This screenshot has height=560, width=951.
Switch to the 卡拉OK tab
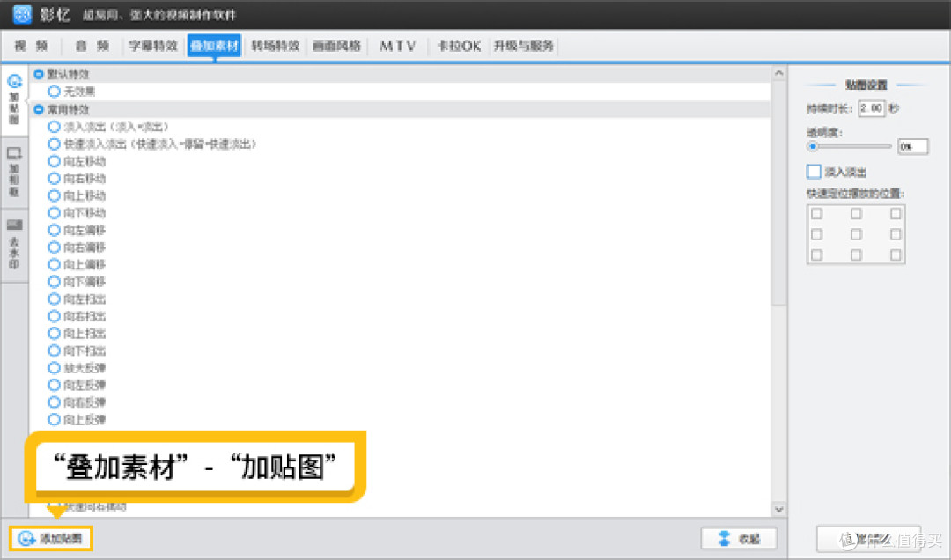tap(459, 46)
